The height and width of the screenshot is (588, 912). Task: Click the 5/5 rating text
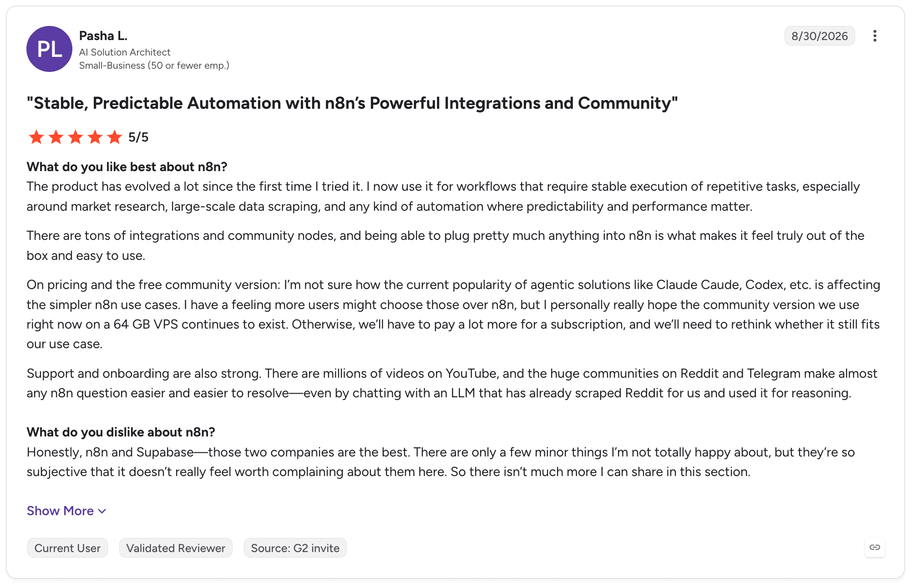[x=138, y=137]
